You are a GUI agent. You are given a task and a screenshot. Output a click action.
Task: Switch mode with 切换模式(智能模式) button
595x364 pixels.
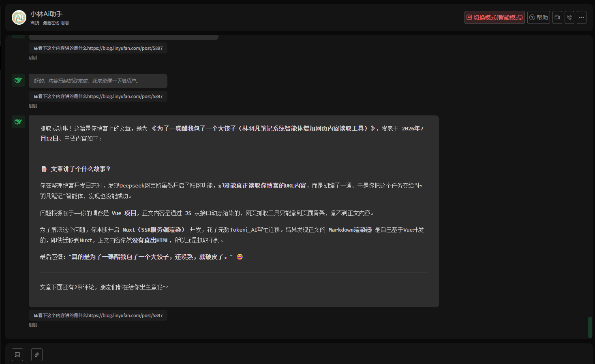pyautogui.click(x=494, y=17)
